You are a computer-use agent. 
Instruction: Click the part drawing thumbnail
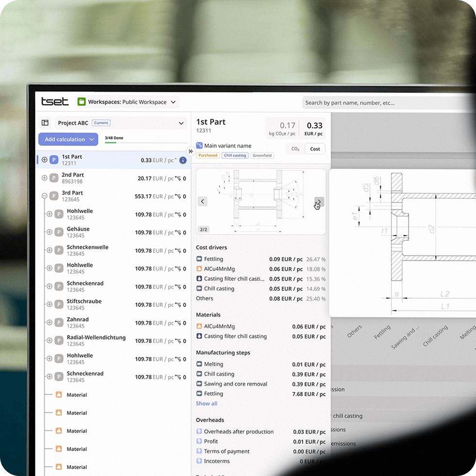[x=261, y=202]
